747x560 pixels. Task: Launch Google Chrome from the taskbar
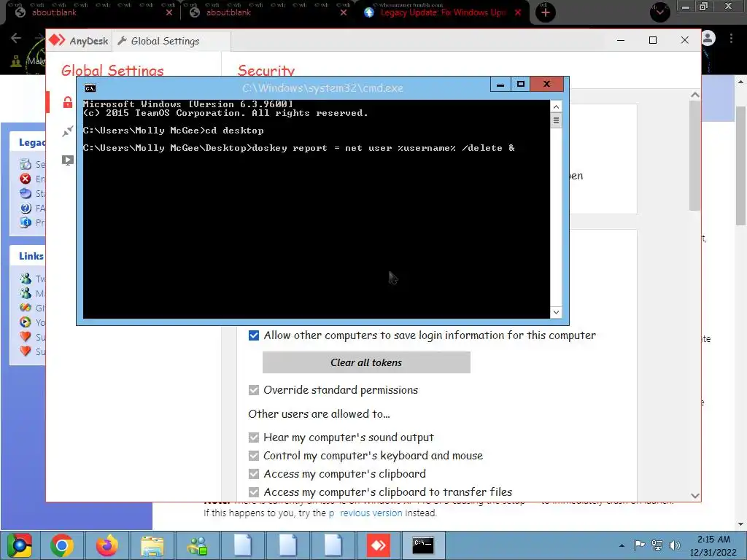click(62, 545)
